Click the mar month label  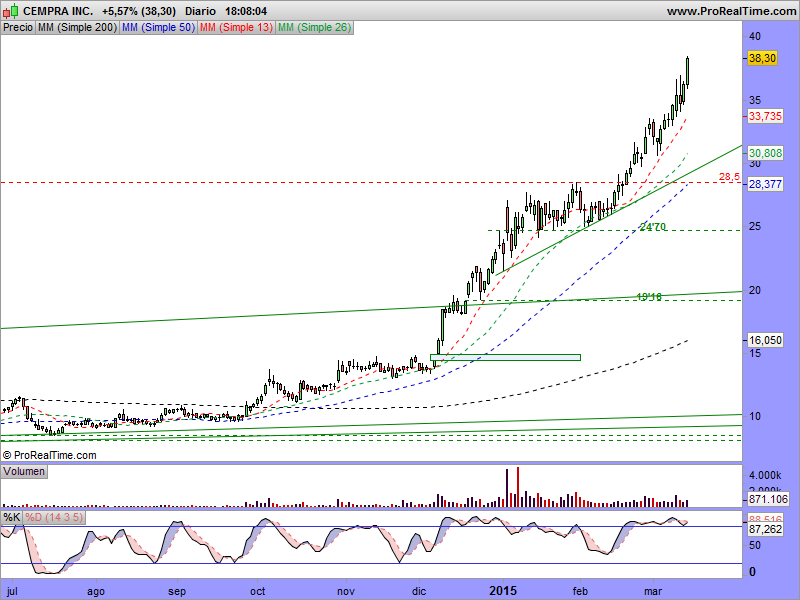click(653, 591)
